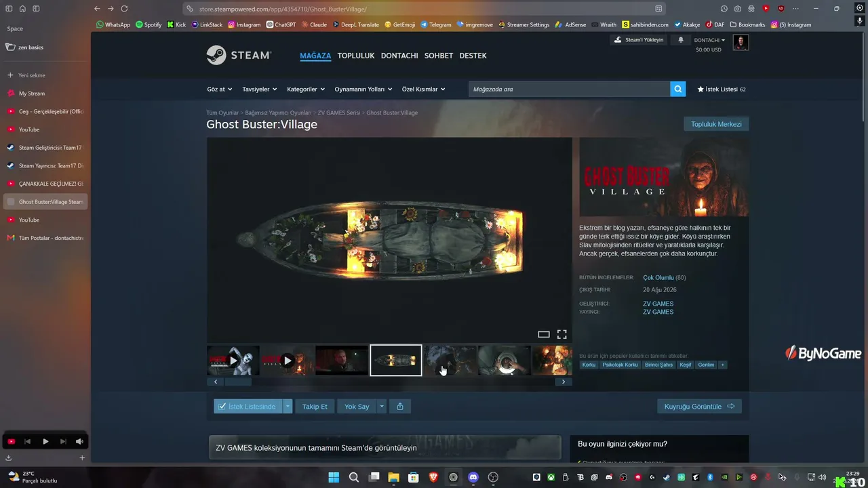Switch media viewer to theater mode

click(x=543, y=334)
